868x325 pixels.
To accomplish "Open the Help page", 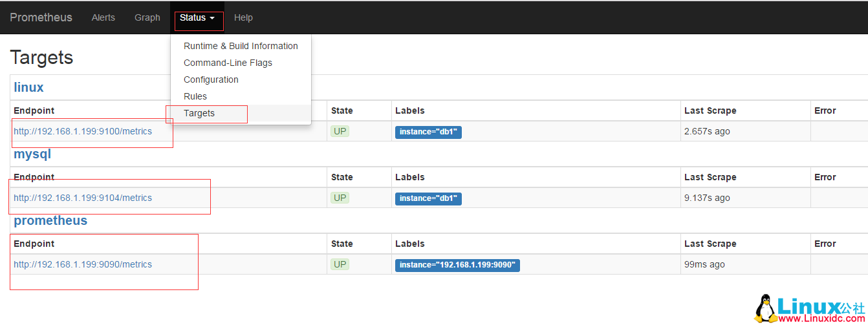I will point(243,17).
